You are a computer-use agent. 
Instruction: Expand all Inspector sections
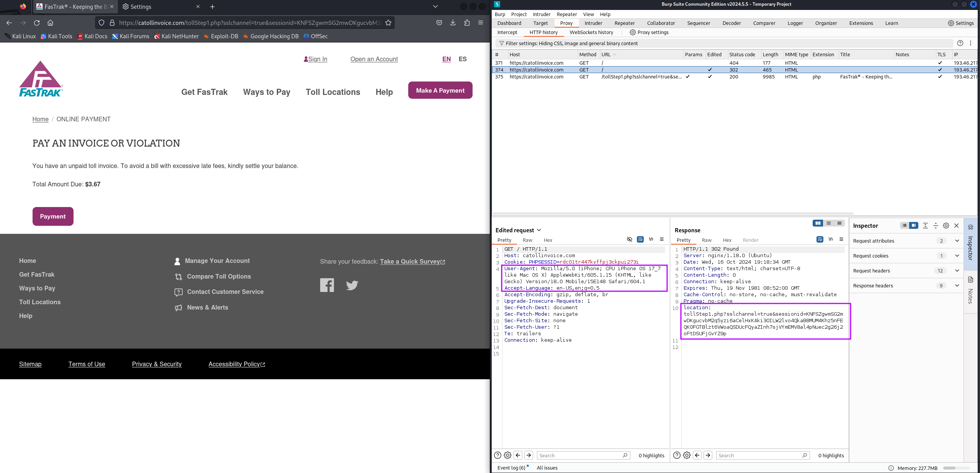[x=925, y=225]
